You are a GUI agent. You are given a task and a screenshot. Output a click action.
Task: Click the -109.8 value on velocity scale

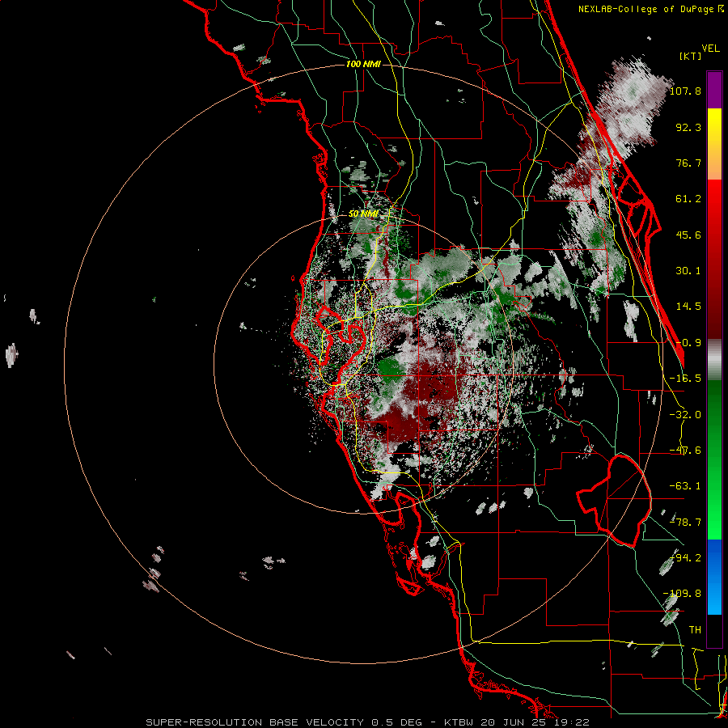[x=682, y=594]
